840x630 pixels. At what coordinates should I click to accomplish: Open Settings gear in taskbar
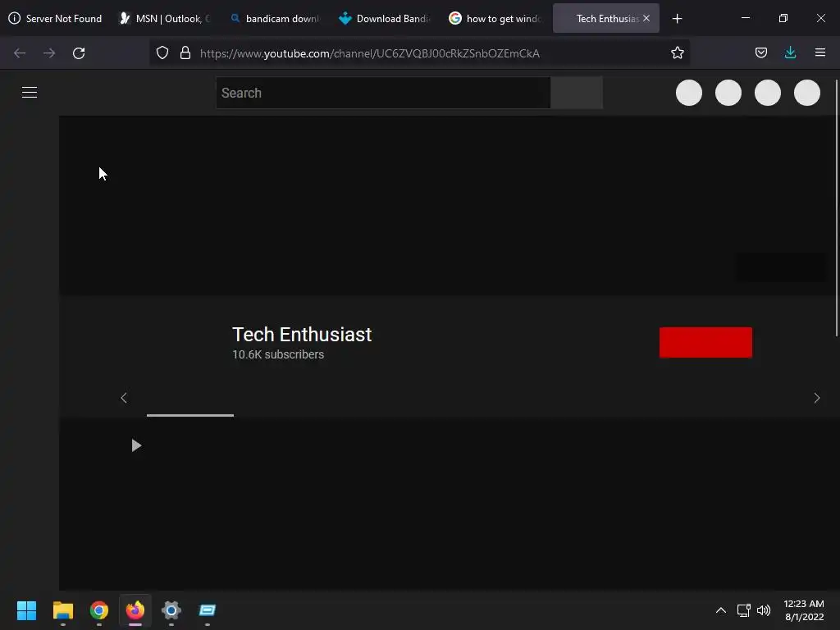171,610
